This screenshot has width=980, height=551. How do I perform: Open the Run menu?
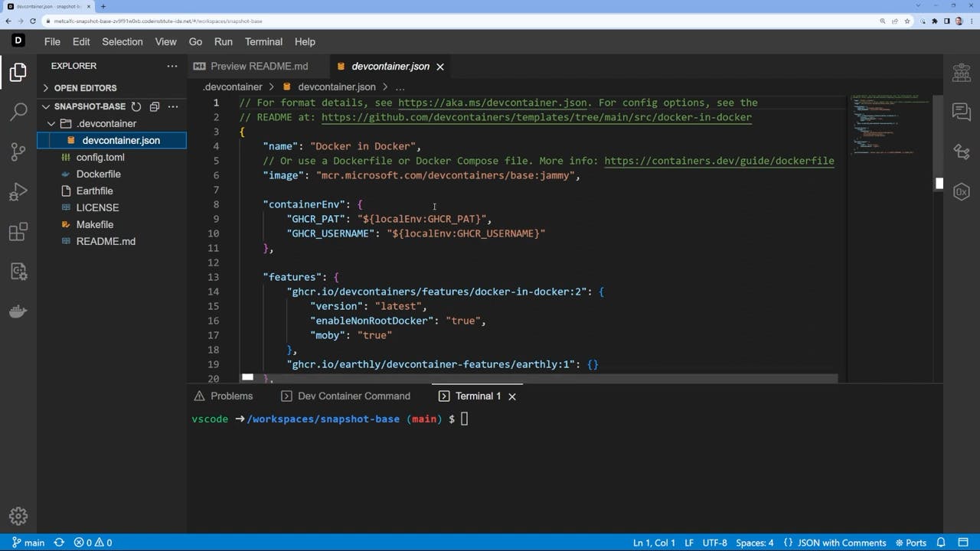coord(224,41)
